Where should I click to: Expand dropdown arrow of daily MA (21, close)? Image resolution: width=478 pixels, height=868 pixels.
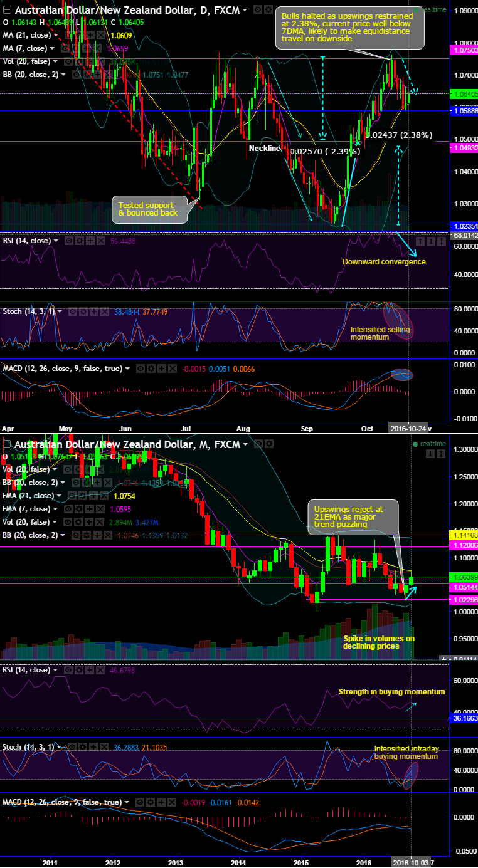click(x=55, y=36)
